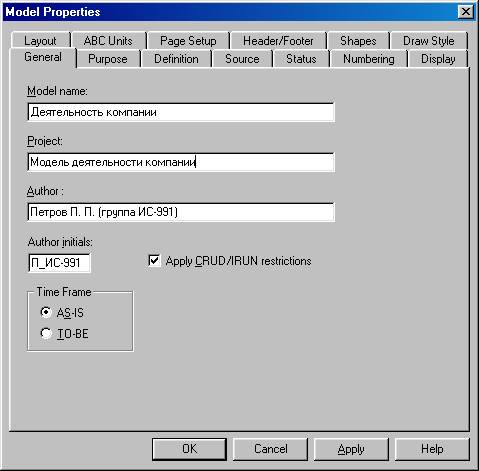Screen dimensions: 479x471
Task: Click in the Author initials field
Action: [59, 263]
